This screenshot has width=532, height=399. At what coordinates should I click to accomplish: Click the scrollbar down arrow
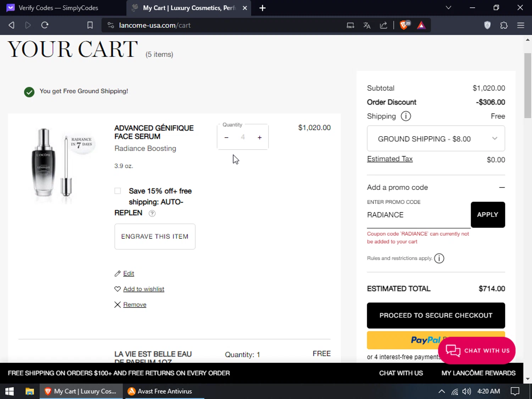tap(528, 379)
